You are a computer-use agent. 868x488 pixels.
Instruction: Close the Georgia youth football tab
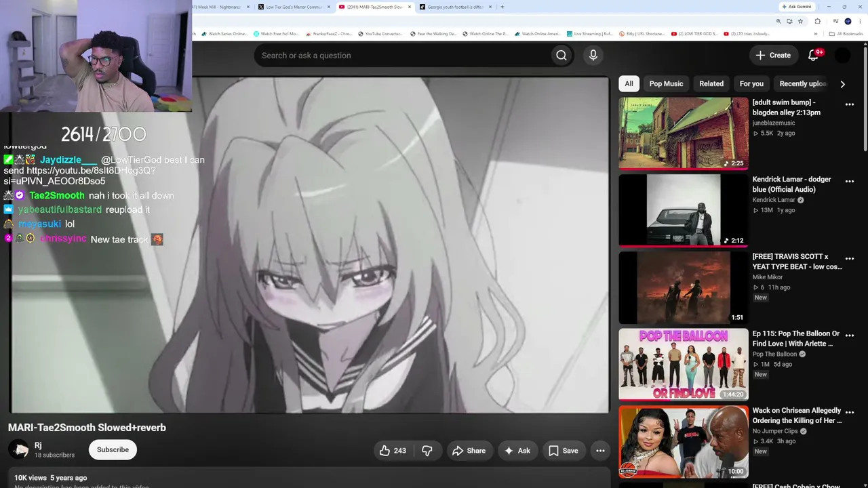coord(490,7)
